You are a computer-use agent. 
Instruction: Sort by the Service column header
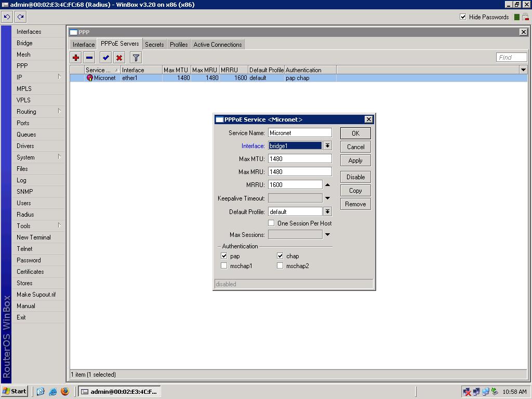click(102, 70)
